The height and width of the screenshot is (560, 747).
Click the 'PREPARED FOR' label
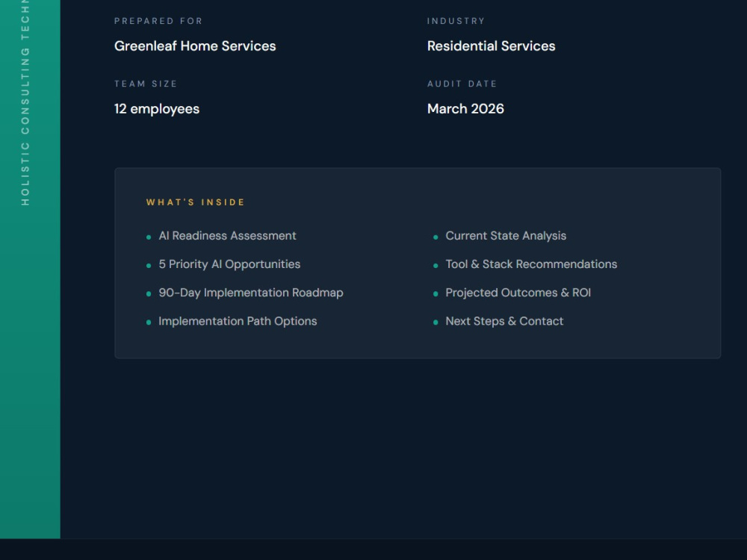click(x=158, y=21)
